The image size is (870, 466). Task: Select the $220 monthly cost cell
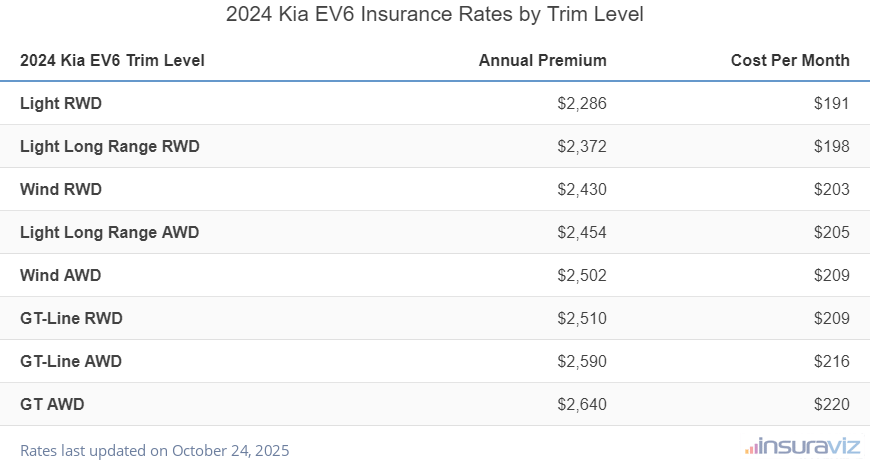pos(831,404)
